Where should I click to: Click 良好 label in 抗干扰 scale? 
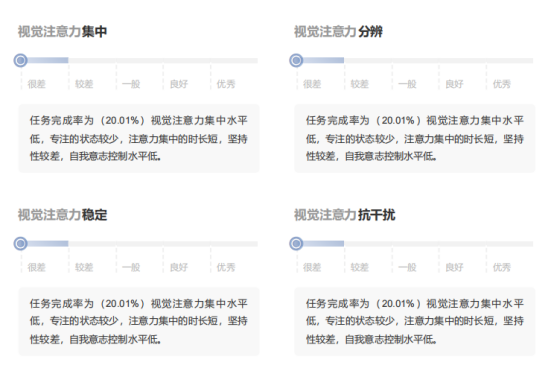(454, 267)
